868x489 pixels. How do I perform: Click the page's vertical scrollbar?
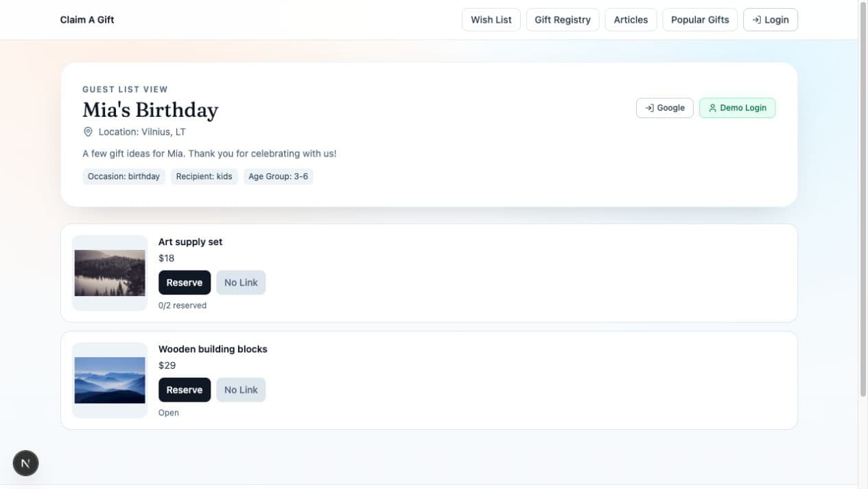[863, 199]
